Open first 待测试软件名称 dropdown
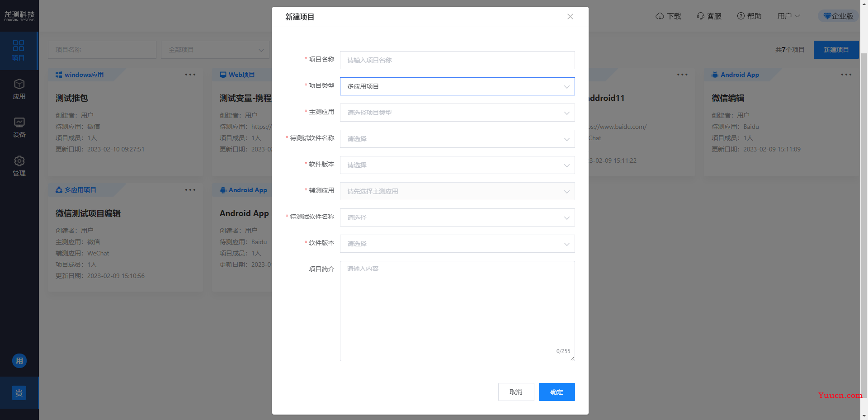Viewport: 868px width, 420px height. click(457, 139)
